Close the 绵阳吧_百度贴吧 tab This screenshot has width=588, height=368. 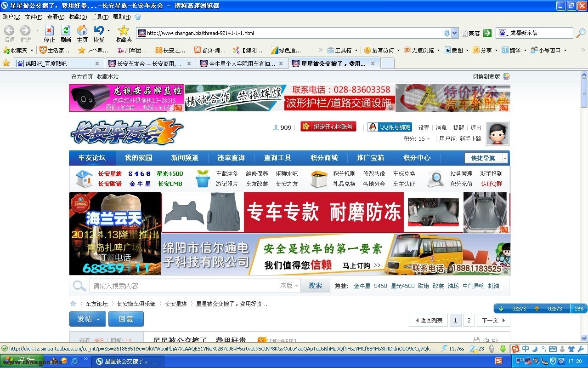(97, 63)
